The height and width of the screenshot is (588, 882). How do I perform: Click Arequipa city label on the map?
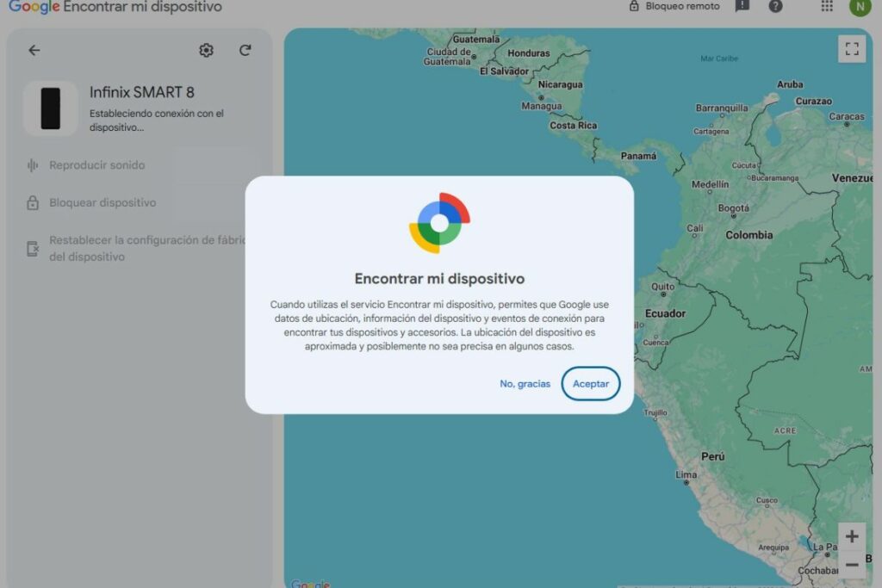pos(773,548)
